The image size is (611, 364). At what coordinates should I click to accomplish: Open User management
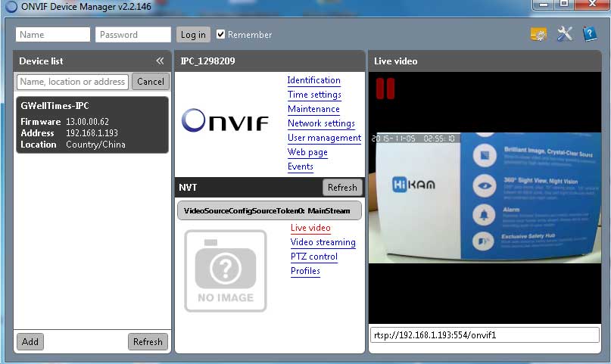(324, 138)
